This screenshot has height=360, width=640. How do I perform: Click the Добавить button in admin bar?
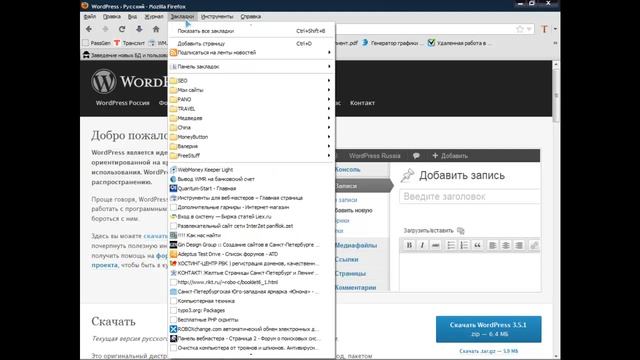(450, 156)
